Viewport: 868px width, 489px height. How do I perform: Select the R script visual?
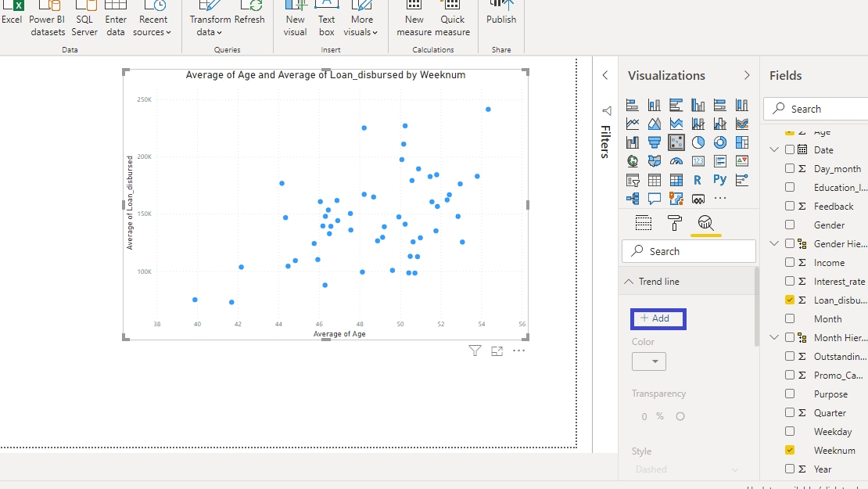click(698, 180)
